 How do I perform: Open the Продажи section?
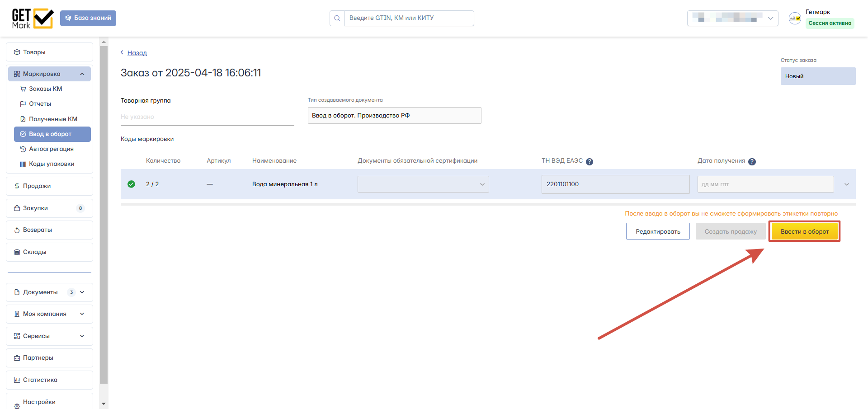tap(49, 186)
